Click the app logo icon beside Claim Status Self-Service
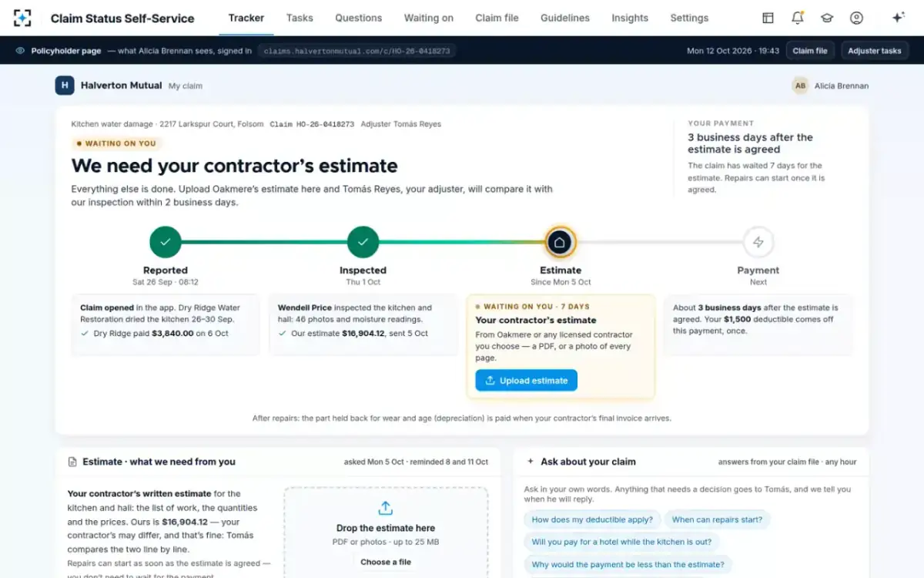 (23, 18)
